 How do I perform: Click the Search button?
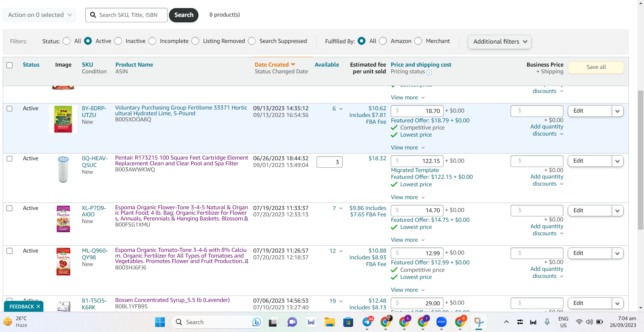coord(184,15)
